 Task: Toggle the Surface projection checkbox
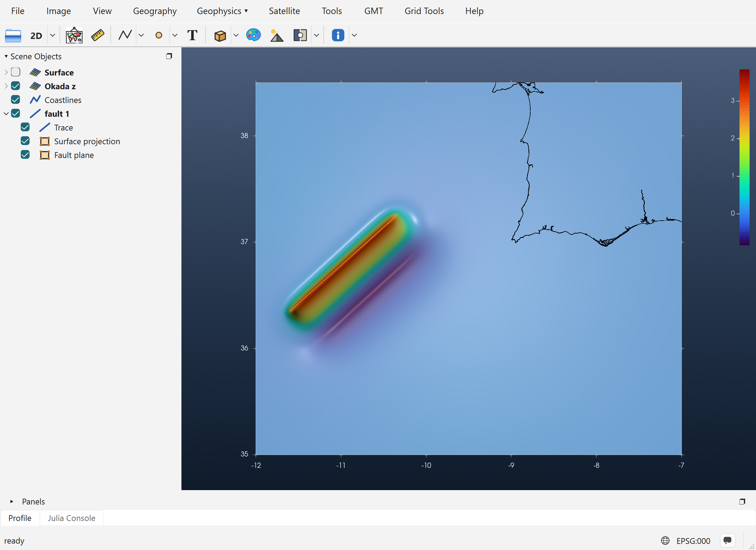click(25, 141)
